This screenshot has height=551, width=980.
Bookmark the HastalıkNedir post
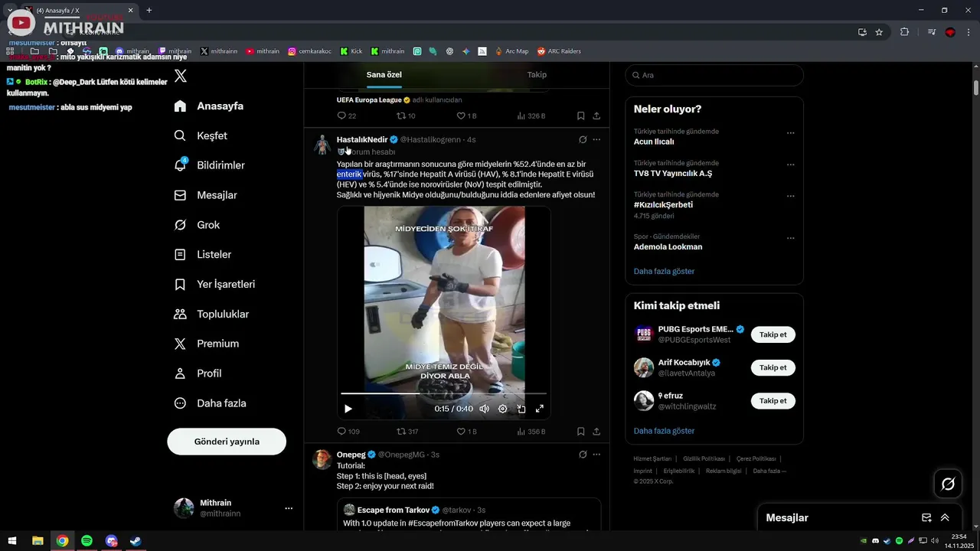(580, 432)
